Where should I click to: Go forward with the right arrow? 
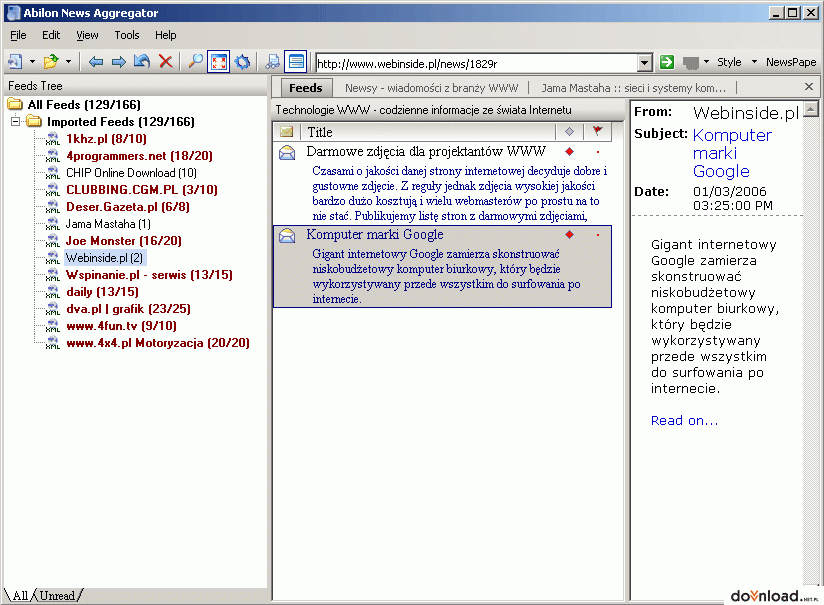[119, 62]
